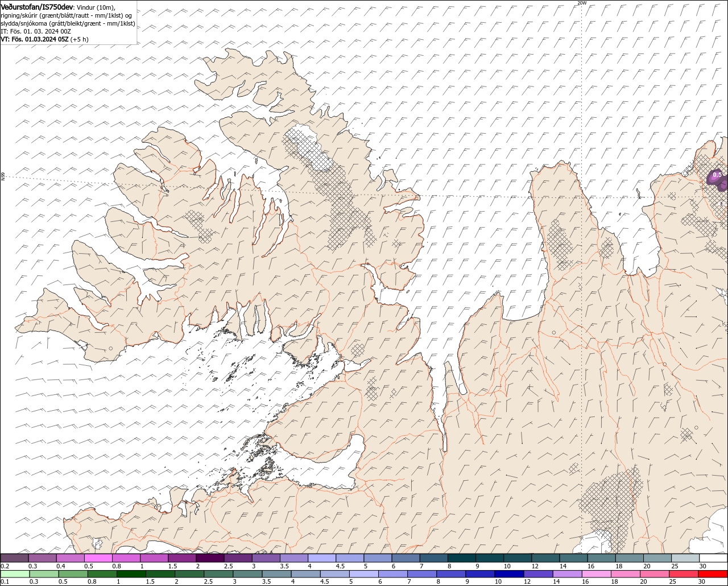Pick the dark purple 2 upper-row swatch
This screenshot has width=728, height=586.
pyautogui.click(x=210, y=558)
